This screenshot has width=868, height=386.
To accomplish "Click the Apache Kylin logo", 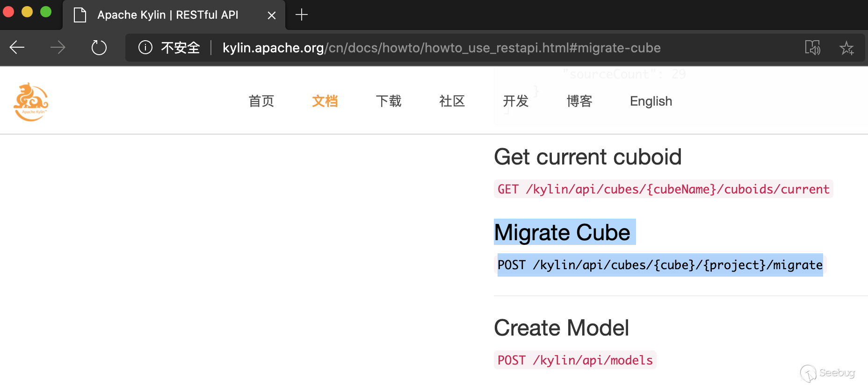I will coord(31,101).
